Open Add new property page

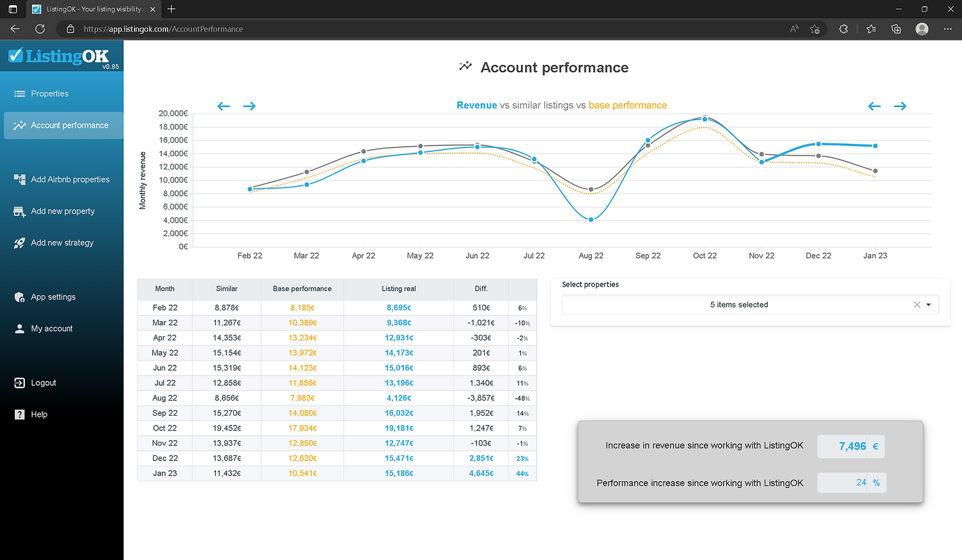click(63, 212)
